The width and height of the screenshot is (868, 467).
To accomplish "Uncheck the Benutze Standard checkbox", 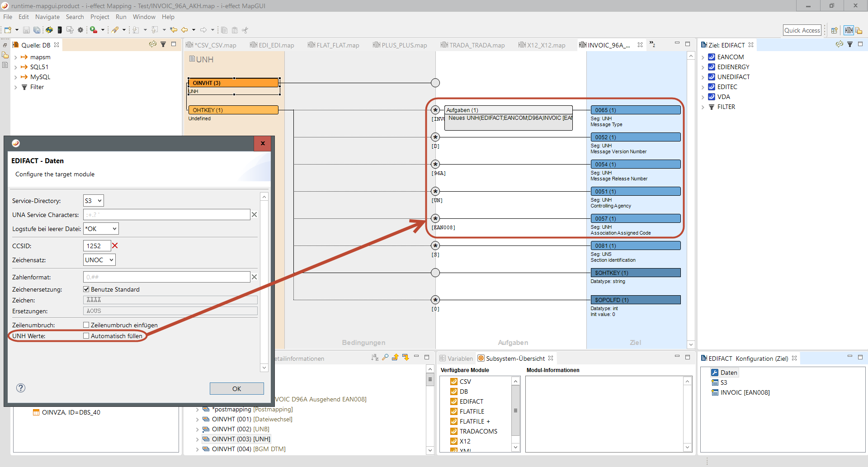I will [x=86, y=289].
